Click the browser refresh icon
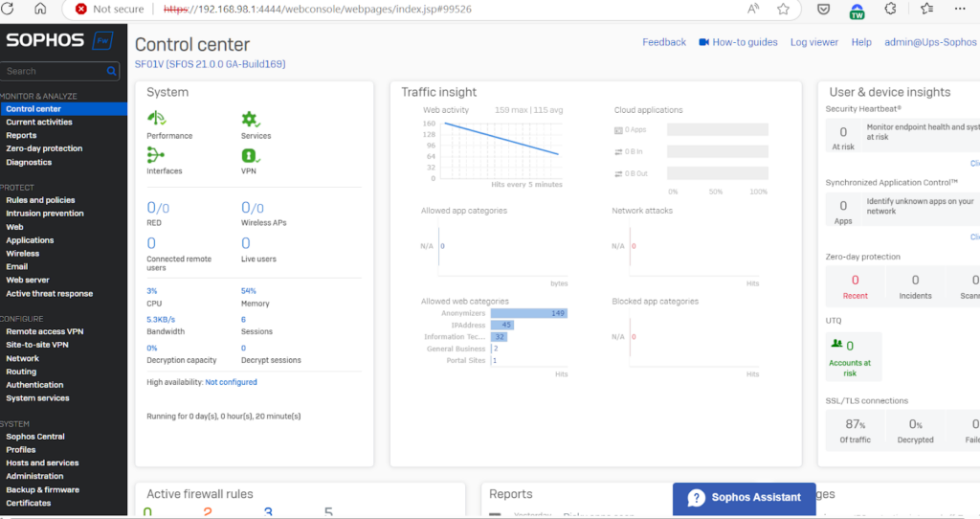 [8, 9]
